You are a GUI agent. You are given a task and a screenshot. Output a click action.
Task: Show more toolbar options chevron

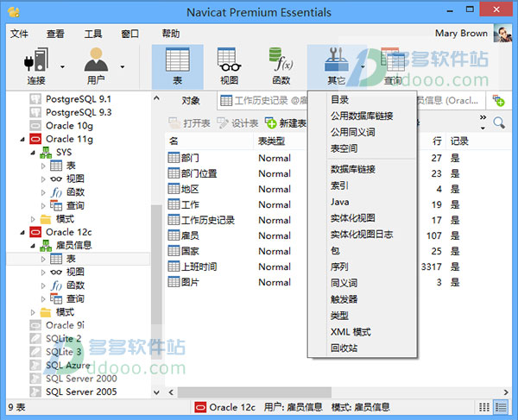coord(483,117)
